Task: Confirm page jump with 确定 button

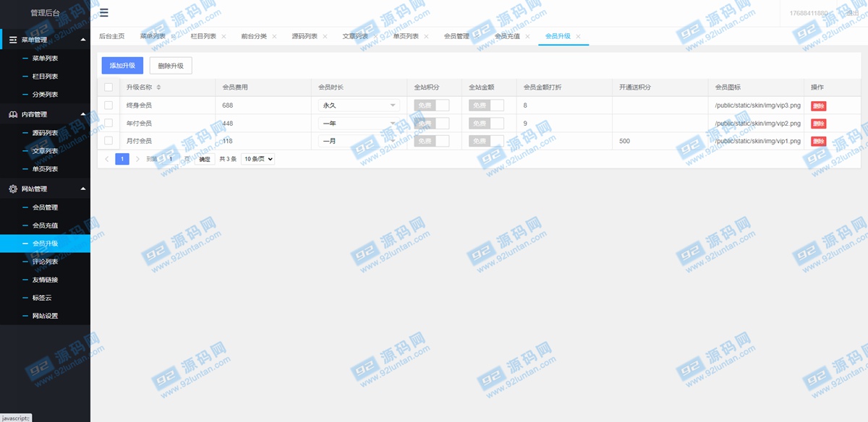Action: pos(205,159)
